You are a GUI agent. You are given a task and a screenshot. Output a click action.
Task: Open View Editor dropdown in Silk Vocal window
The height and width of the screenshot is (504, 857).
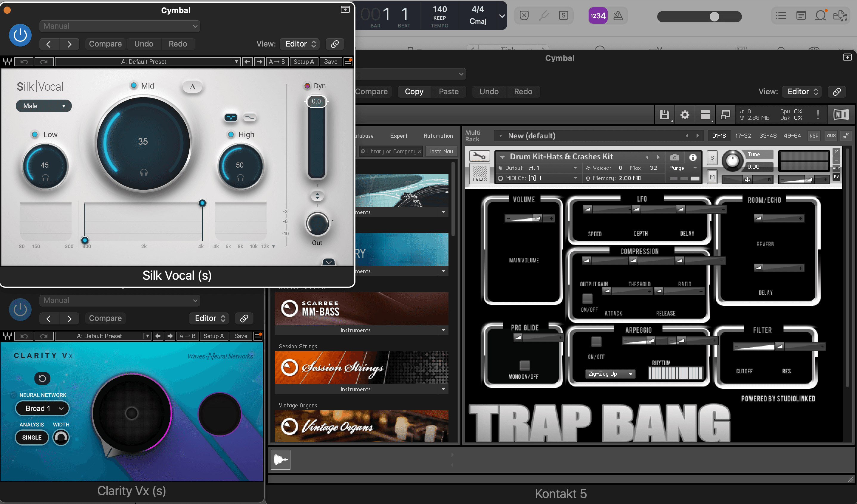[300, 44]
